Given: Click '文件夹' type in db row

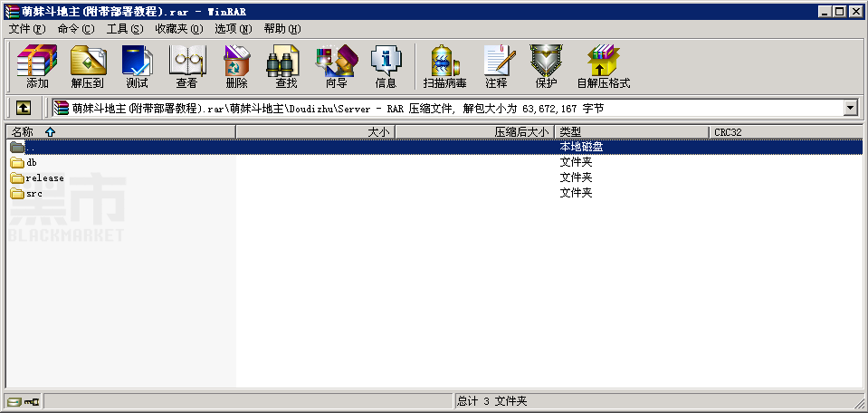Looking at the screenshot, I should tap(576, 163).
